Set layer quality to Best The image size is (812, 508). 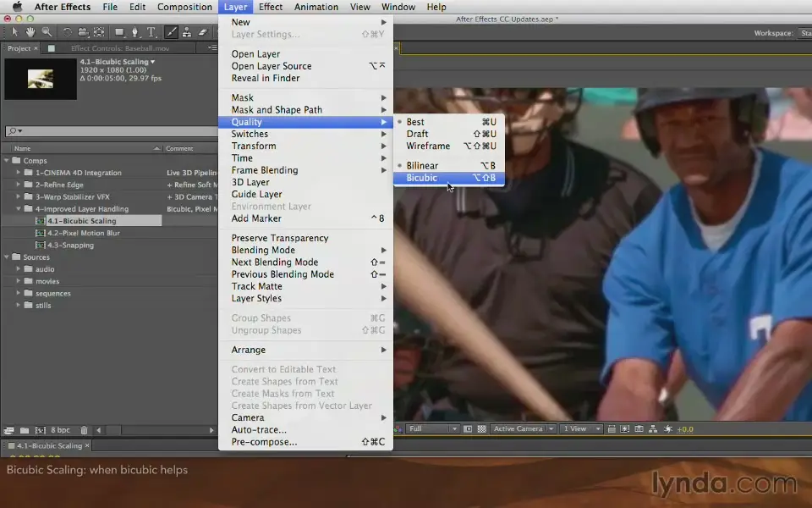(449, 122)
